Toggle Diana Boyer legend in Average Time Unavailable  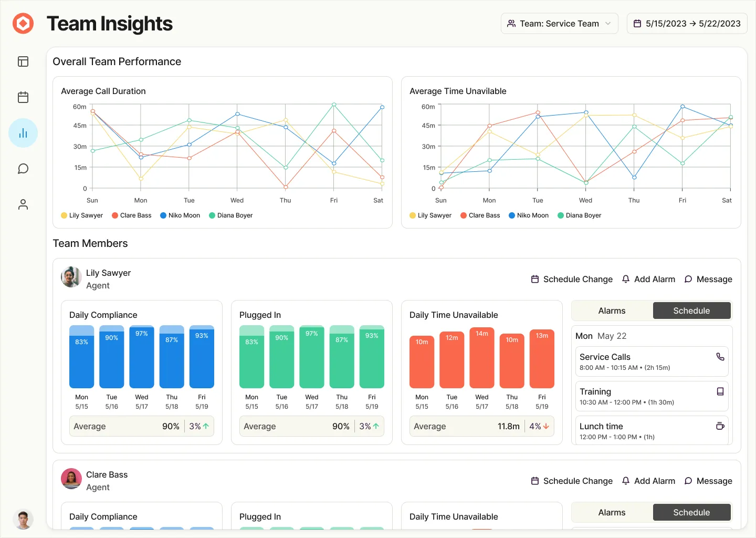point(579,215)
